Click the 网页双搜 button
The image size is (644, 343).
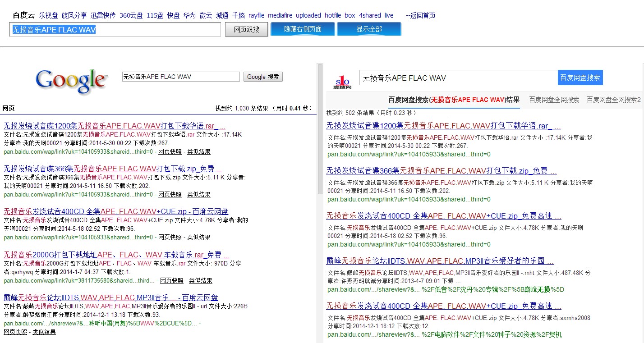point(246,30)
